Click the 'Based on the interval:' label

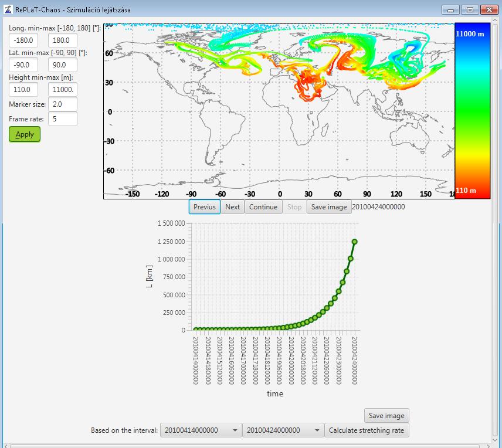[x=124, y=430]
